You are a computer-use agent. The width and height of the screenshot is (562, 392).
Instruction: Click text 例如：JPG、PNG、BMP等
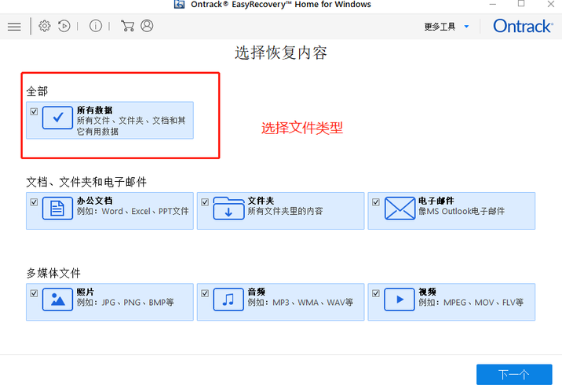pyautogui.click(x=125, y=303)
